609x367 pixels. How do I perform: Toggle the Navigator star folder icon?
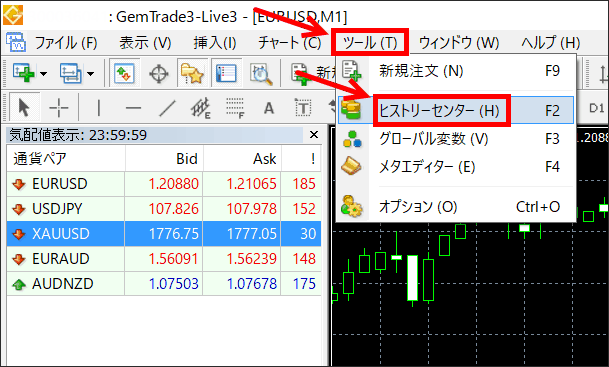click(x=192, y=73)
